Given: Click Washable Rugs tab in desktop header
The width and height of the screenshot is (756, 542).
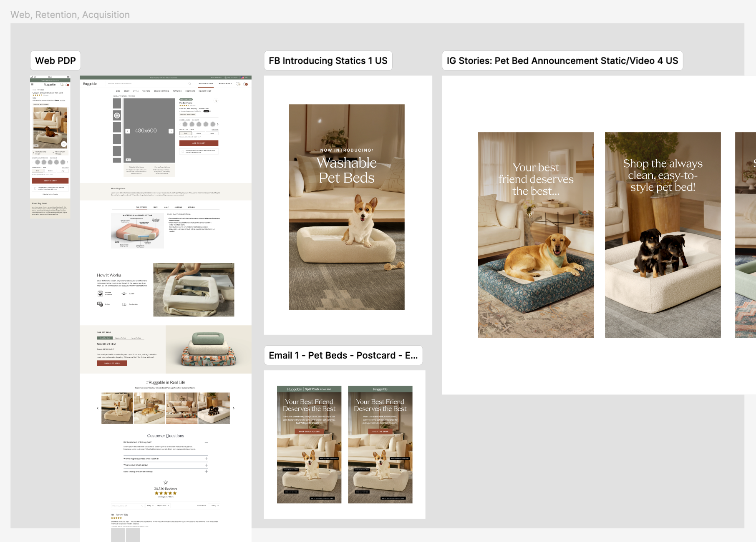Looking at the screenshot, I should tap(206, 84).
